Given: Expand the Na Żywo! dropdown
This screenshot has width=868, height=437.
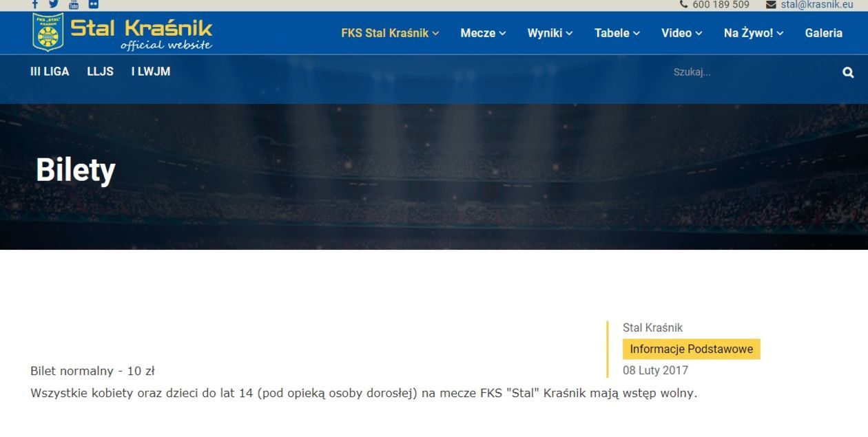Looking at the screenshot, I should (x=753, y=33).
